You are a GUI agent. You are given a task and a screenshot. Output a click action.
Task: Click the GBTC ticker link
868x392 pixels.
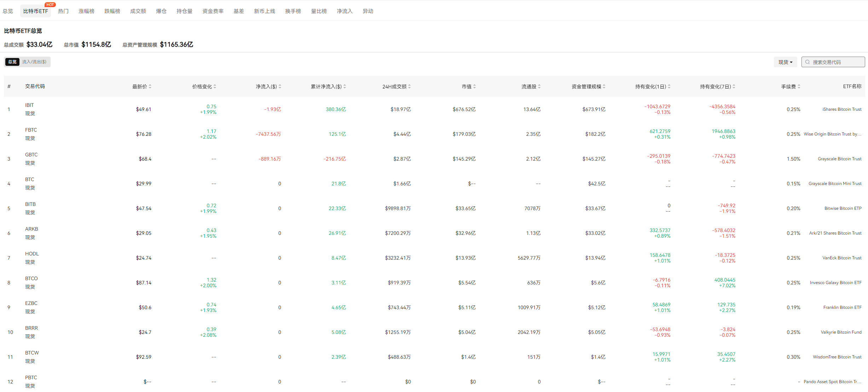pyautogui.click(x=31, y=155)
